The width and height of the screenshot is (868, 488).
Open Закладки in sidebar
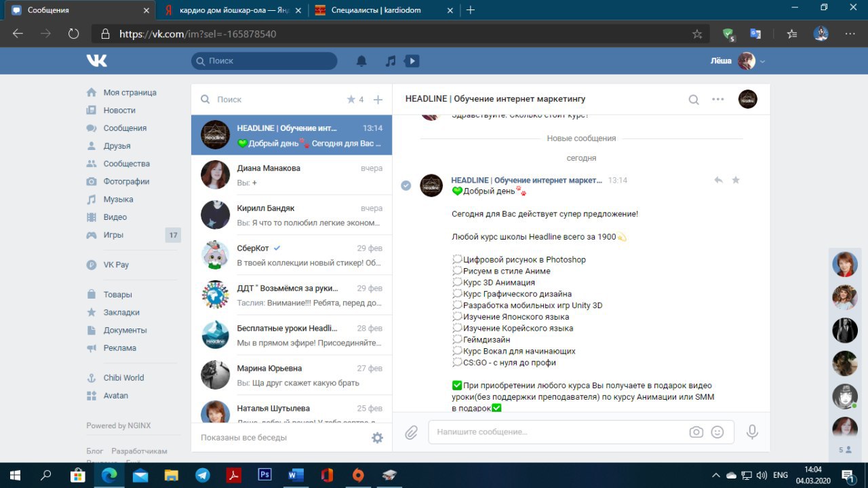click(x=121, y=312)
